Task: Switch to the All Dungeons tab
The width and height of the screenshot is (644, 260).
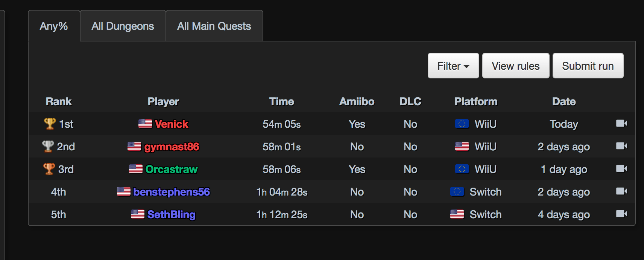Action: point(123,26)
